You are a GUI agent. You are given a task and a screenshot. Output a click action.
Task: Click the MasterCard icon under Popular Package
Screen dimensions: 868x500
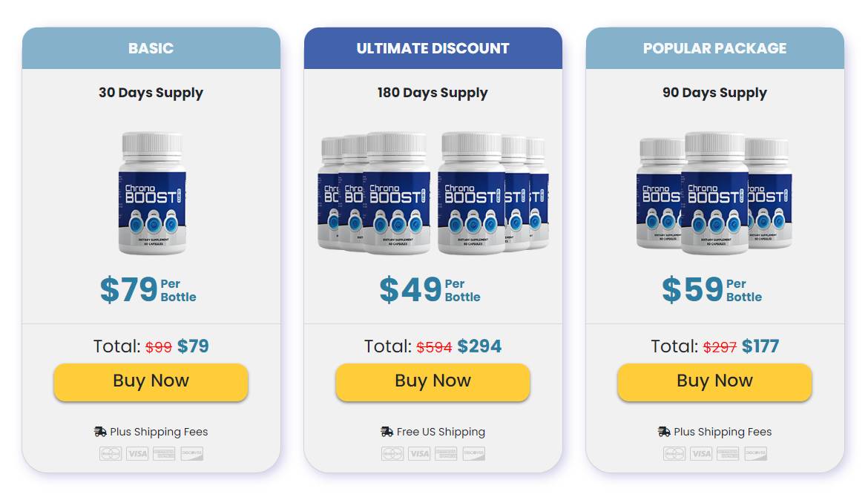point(674,453)
